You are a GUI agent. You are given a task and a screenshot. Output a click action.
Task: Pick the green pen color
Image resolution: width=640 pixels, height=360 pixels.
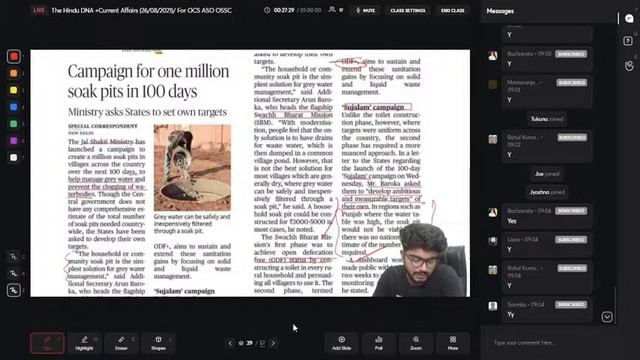pos(13,124)
